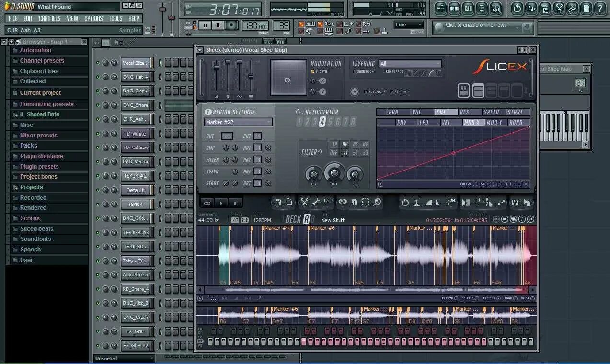Click the undo history toolbar icon
610x364 pixels.
coord(517,8)
